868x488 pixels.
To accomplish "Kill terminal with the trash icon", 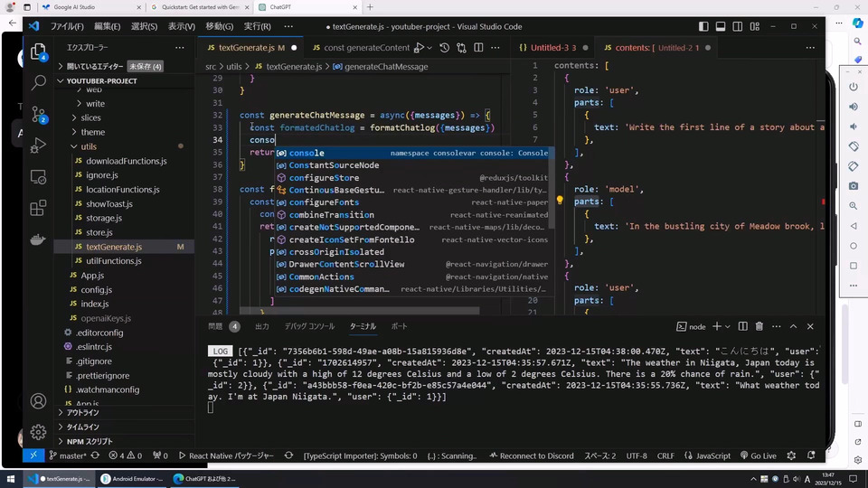I will click(759, 326).
